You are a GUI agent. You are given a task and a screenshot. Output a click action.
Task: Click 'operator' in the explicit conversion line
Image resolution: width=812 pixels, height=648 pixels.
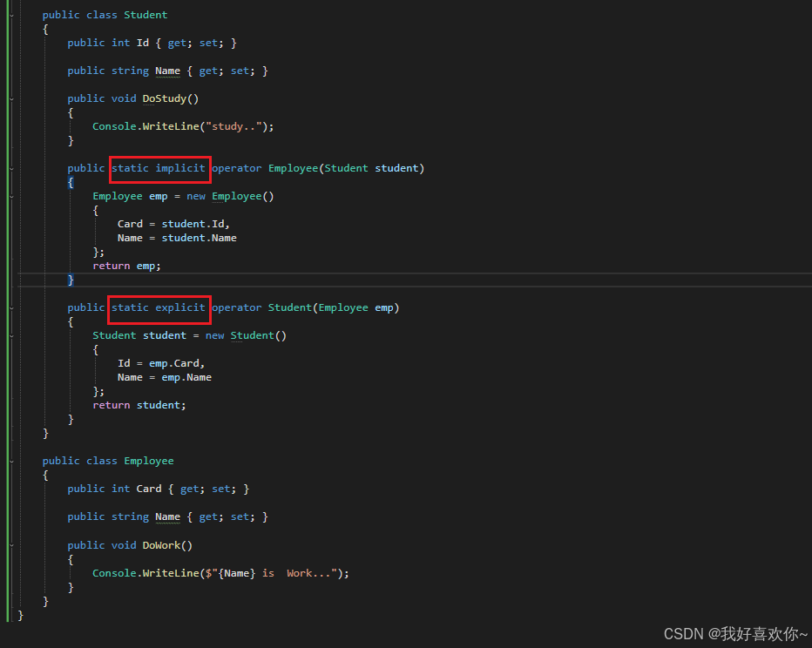(237, 307)
